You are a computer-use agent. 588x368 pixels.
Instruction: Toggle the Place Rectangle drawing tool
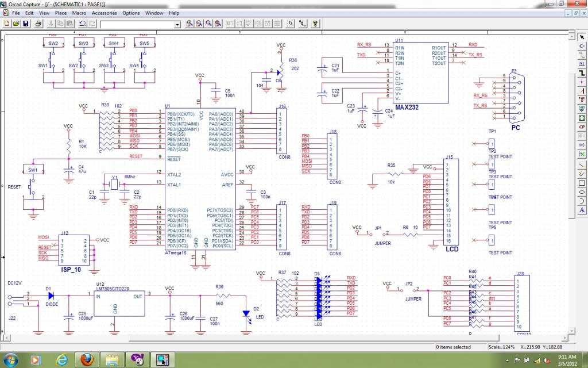coord(582,183)
